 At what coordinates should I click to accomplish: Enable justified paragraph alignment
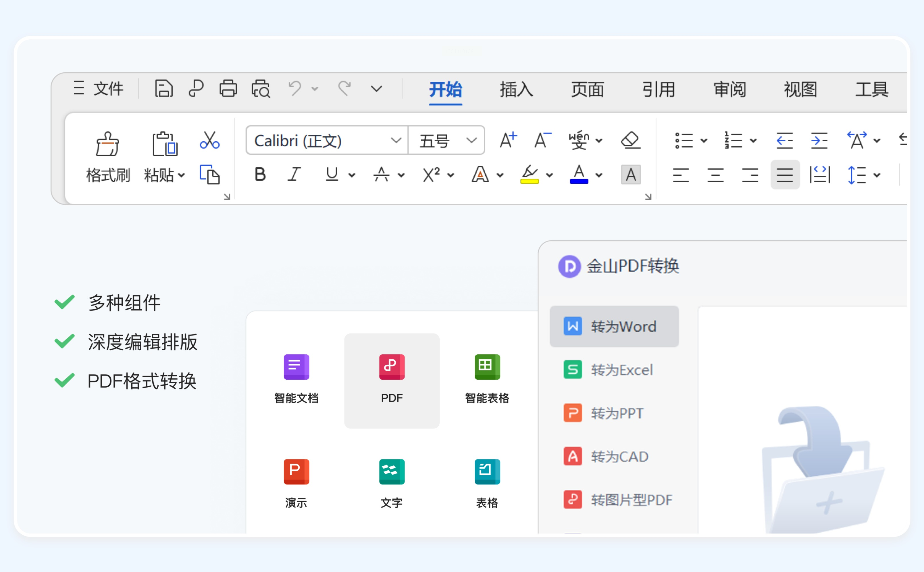785,175
